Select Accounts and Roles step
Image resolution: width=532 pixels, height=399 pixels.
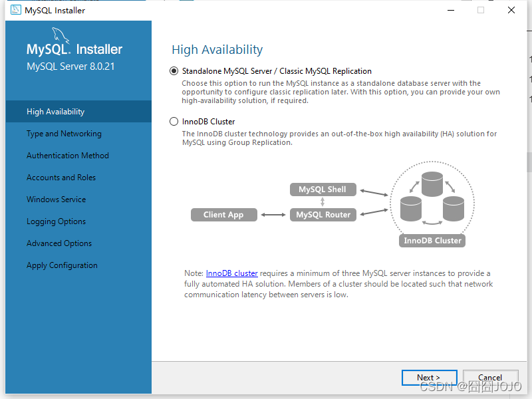point(61,178)
